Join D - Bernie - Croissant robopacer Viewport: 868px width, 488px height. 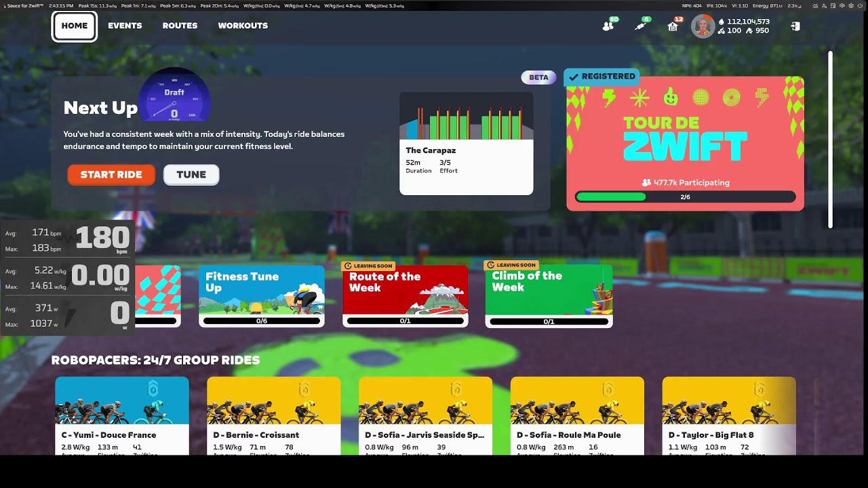pos(273,416)
